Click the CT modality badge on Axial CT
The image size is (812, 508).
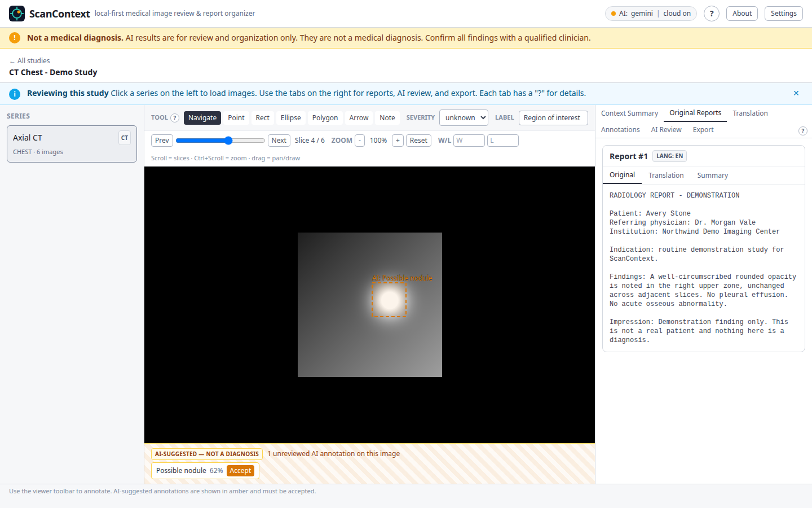click(125, 138)
